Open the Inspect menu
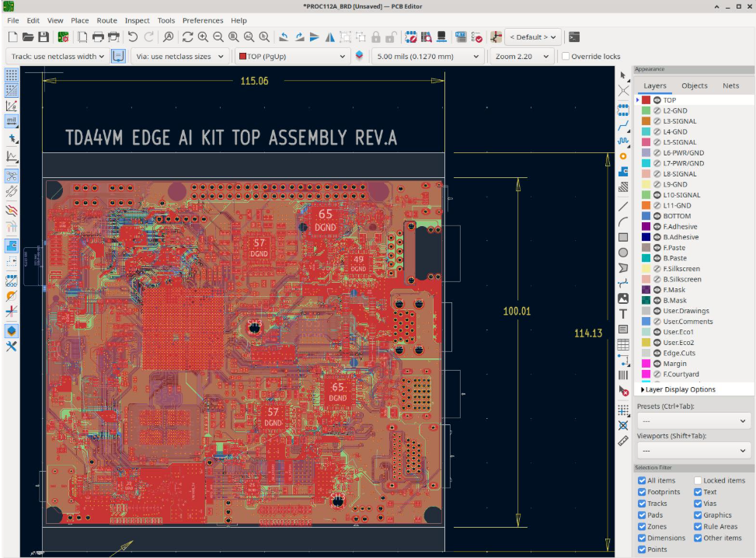This screenshot has height=558, width=756. (137, 20)
